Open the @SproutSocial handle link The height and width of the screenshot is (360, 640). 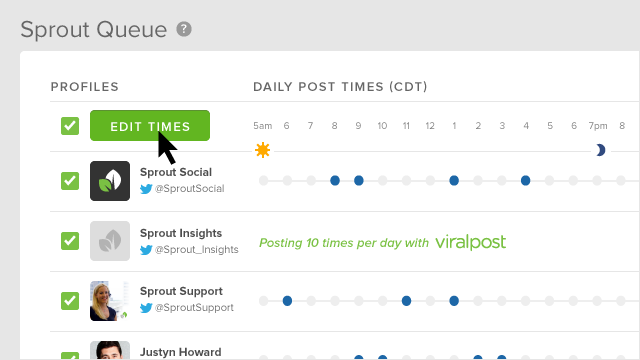point(189,189)
